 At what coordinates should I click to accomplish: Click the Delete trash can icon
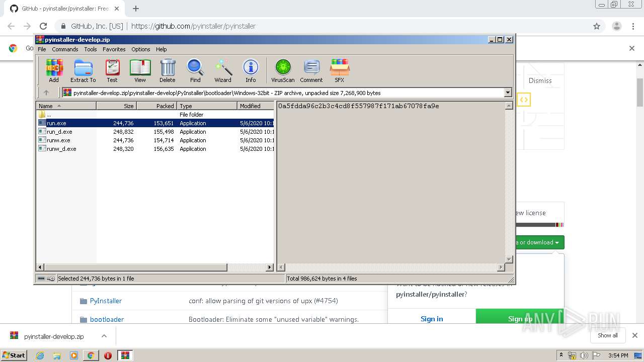tap(168, 70)
